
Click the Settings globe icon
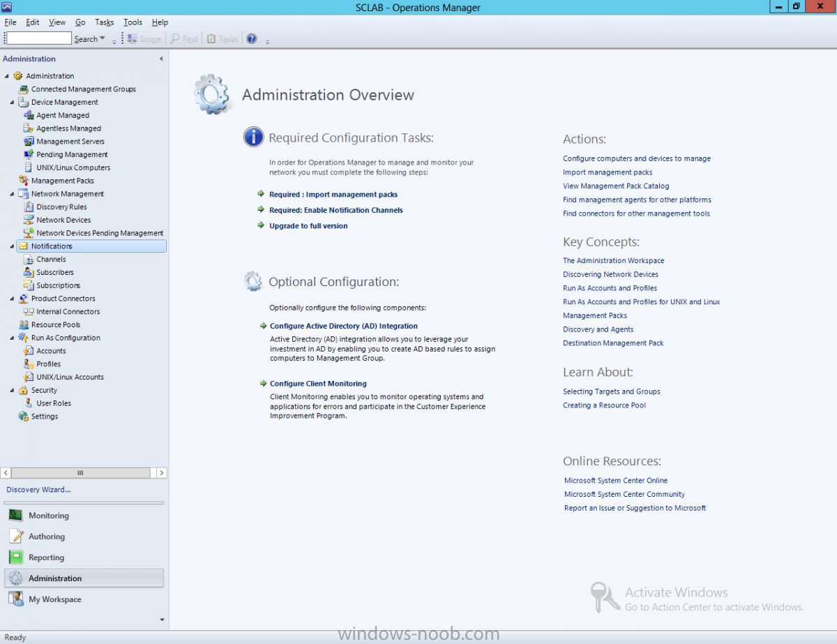(x=23, y=417)
